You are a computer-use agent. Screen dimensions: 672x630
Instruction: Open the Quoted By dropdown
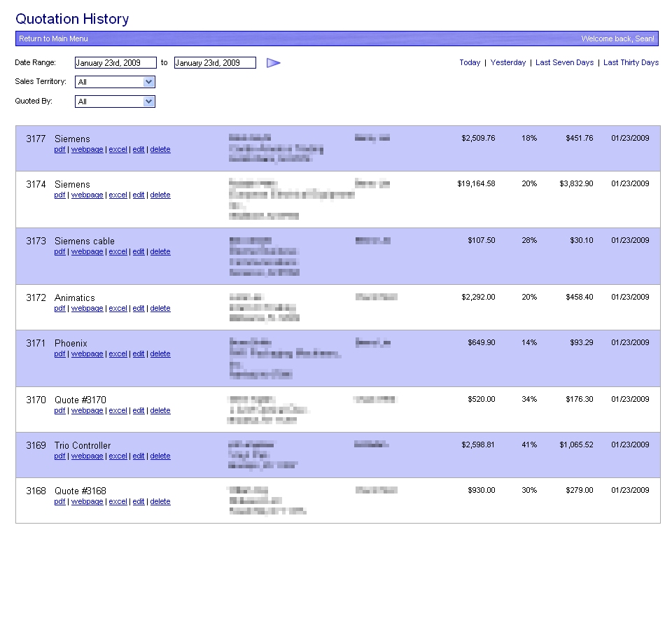(115, 101)
